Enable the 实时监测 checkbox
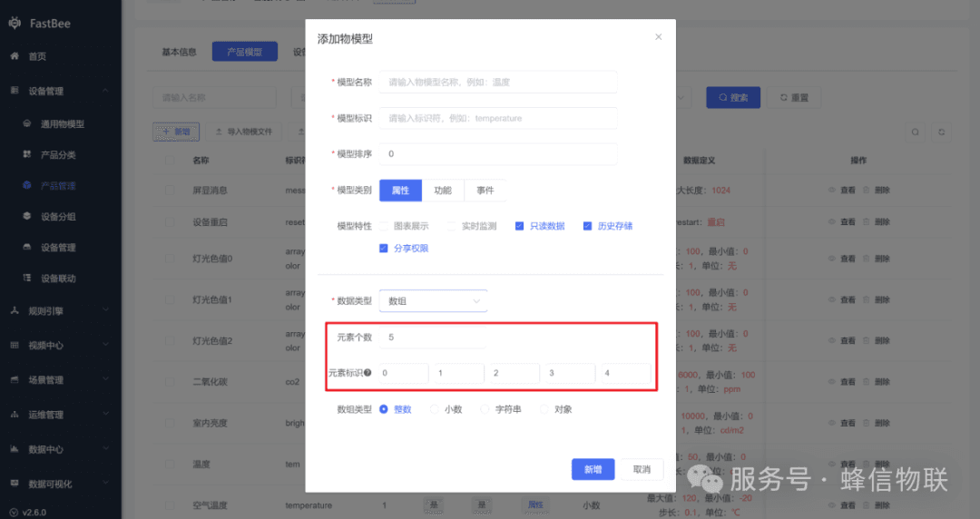The image size is (980, 519). coord(451,226)
